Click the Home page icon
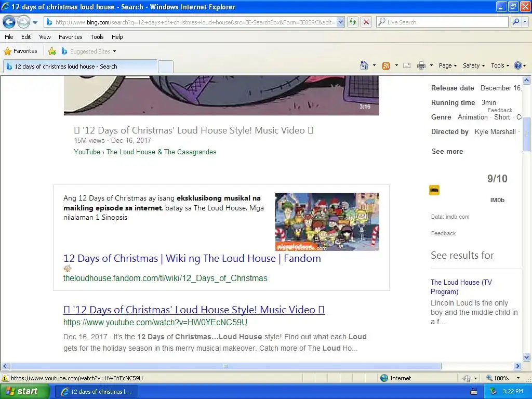 pos(364,65)
